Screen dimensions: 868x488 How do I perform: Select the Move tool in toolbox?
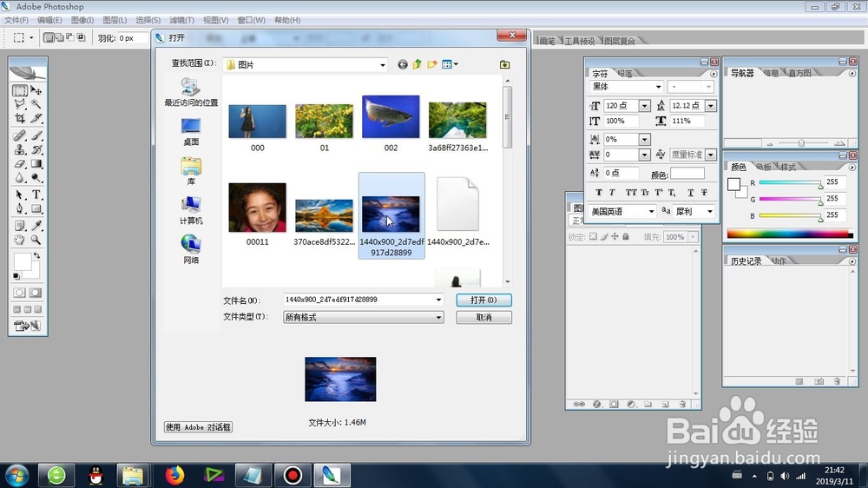(x=36, y=90)
